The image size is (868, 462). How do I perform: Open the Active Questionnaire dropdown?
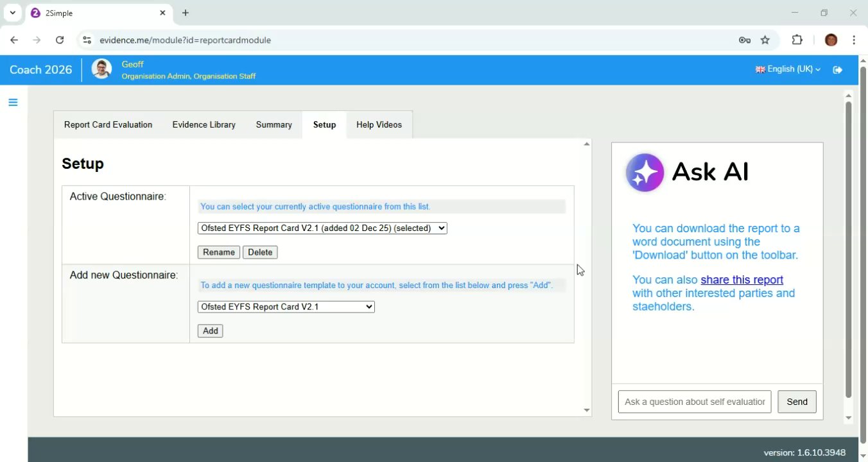(322, 228)
